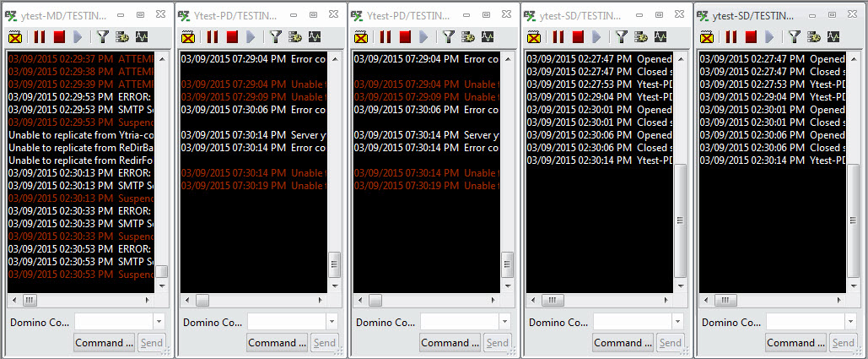The image size is (868, 359).
Task: Stop the ytest-MD console monitoring
Action: coord(59,36)
